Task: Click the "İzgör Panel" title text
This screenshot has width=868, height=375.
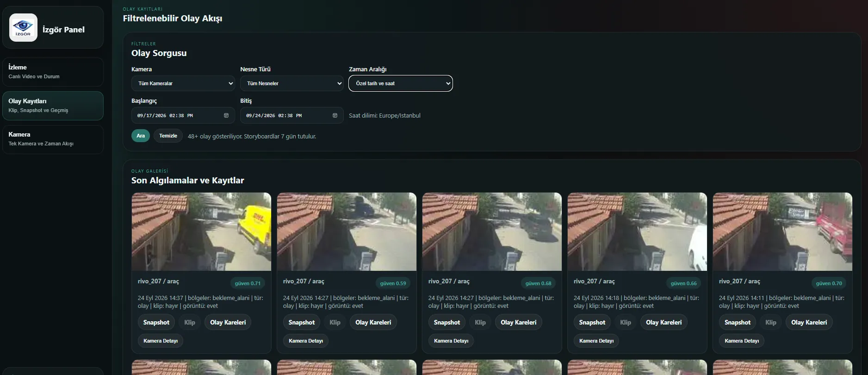Action: tap(63, 30)
